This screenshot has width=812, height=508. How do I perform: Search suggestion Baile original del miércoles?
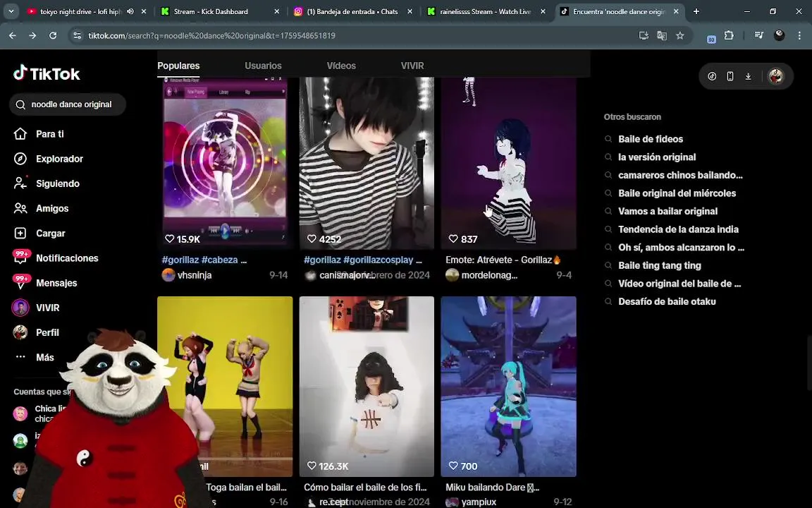(x=677, y=193)
